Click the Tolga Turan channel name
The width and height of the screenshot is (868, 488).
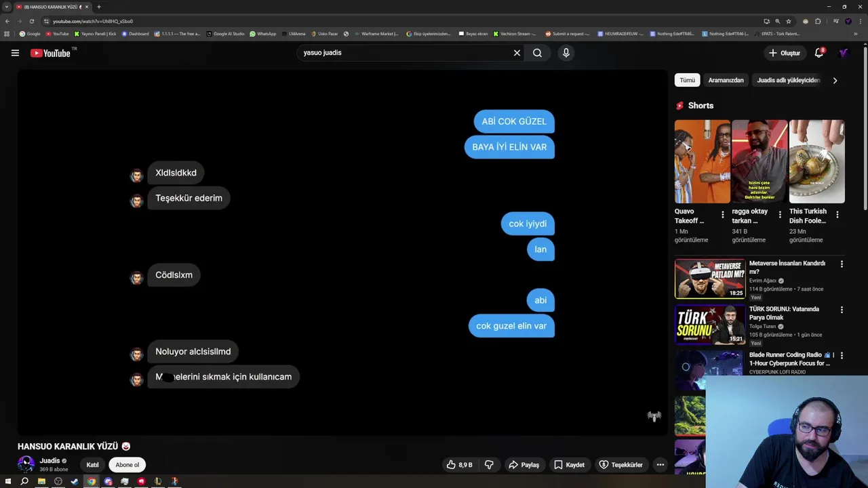[763, 326]
